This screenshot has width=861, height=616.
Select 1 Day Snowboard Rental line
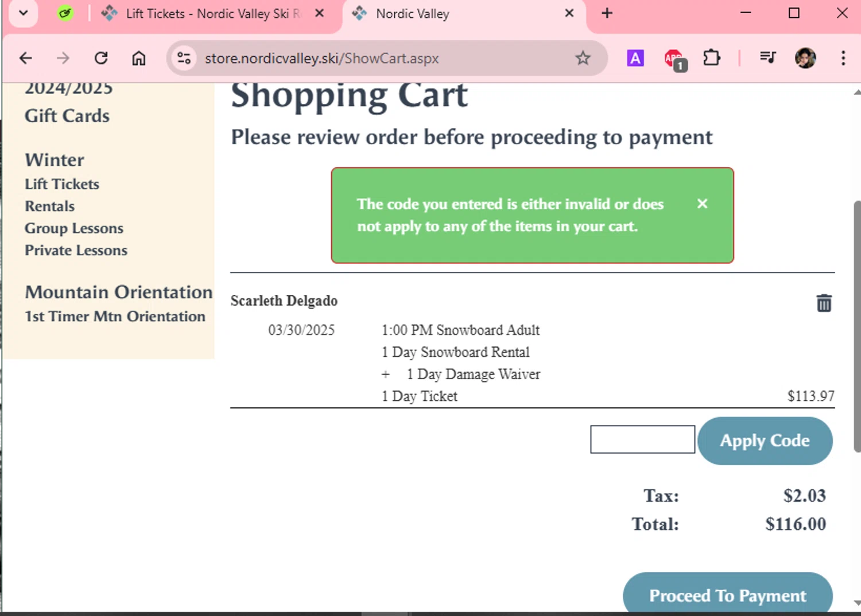[x=456, y=352]
